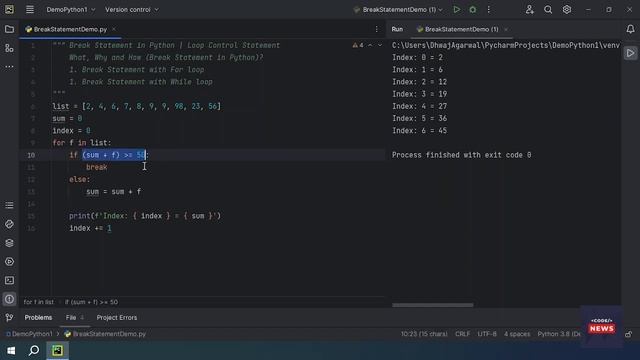Expand the Version control dropdown
640x360 pixels.
131,9
